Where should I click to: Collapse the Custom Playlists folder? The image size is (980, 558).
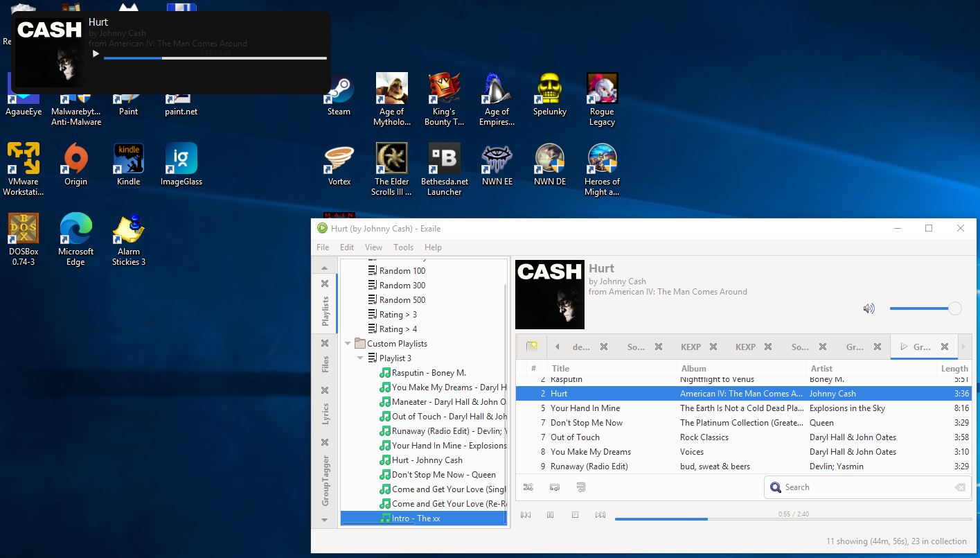[x=348, y=344]
